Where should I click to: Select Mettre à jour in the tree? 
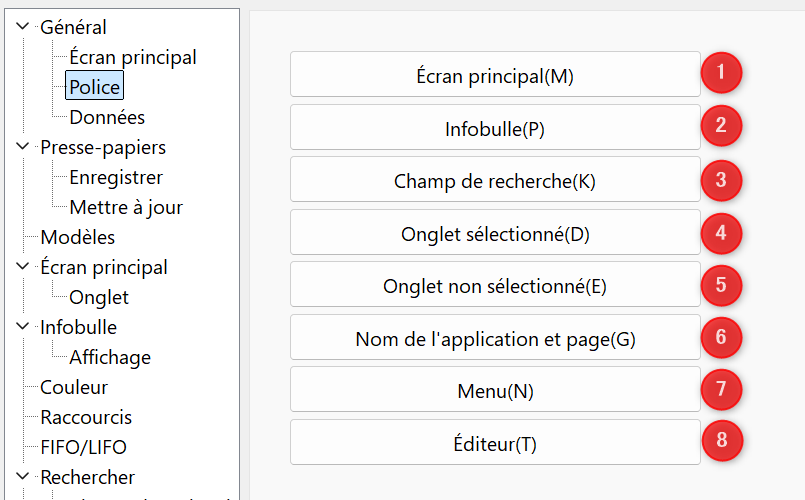pyautogui.click(x=126, y=207)
